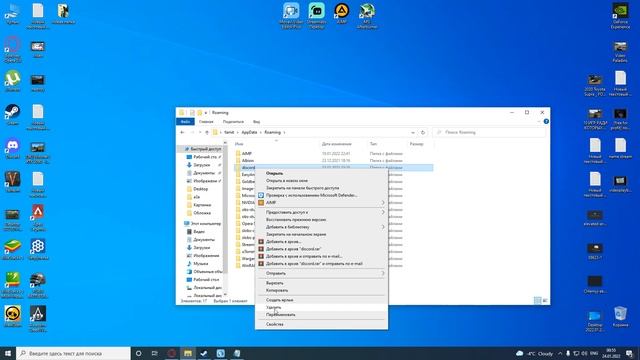The height and width of the screenshot is (360, 640).
Task: Launch the PUBG helmet desktop shortcut
Action: pos(38,284)
